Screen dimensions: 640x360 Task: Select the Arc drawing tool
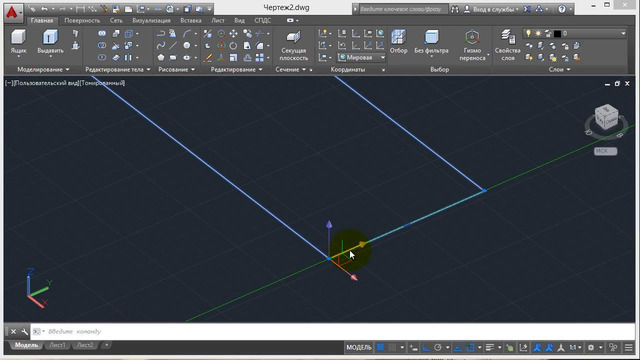point(187,33)
